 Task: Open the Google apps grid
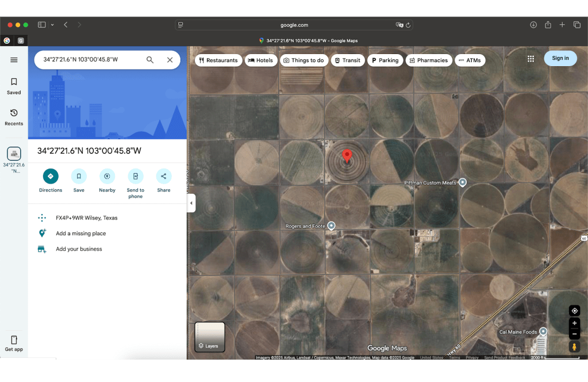(531, 59)
